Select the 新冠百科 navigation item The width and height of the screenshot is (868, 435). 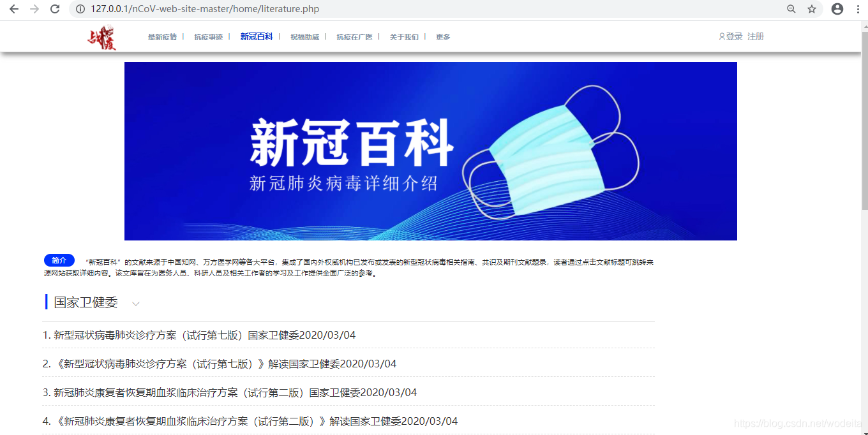point(257,37)
